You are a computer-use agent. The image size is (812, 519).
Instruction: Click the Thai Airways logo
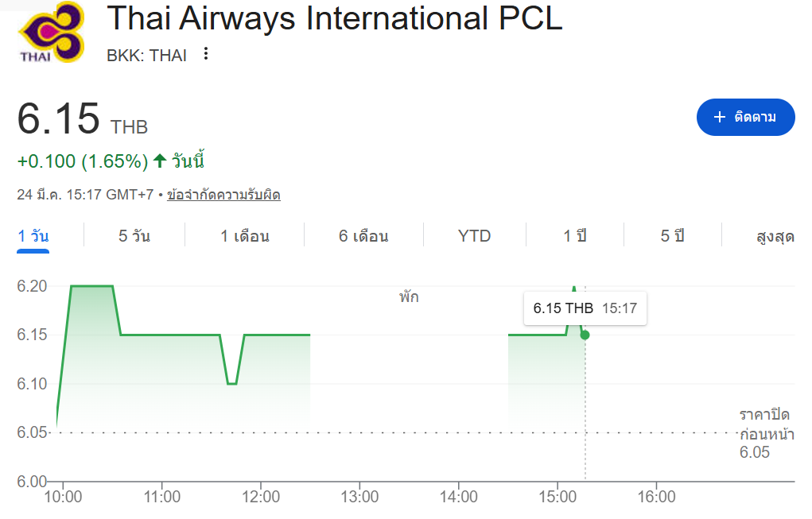(52, 34)
